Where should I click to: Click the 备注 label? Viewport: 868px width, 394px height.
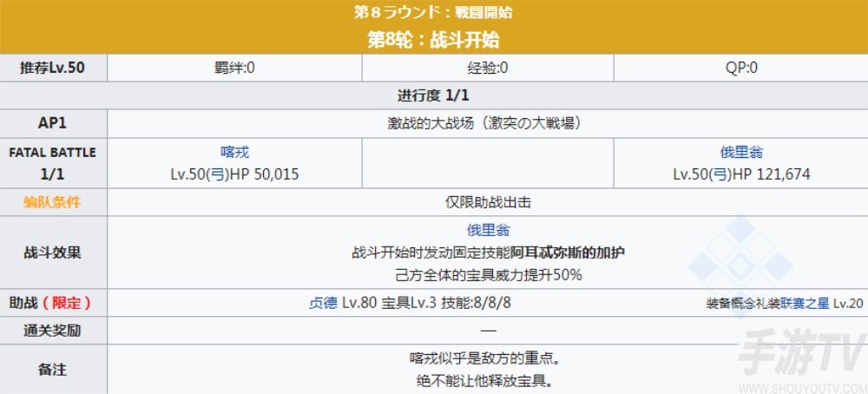pyautogui.click(x=53, y=371)
